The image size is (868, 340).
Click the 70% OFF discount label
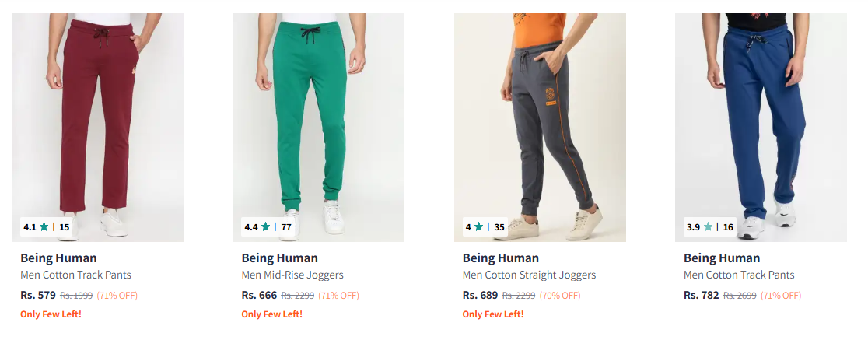point(560,296)
